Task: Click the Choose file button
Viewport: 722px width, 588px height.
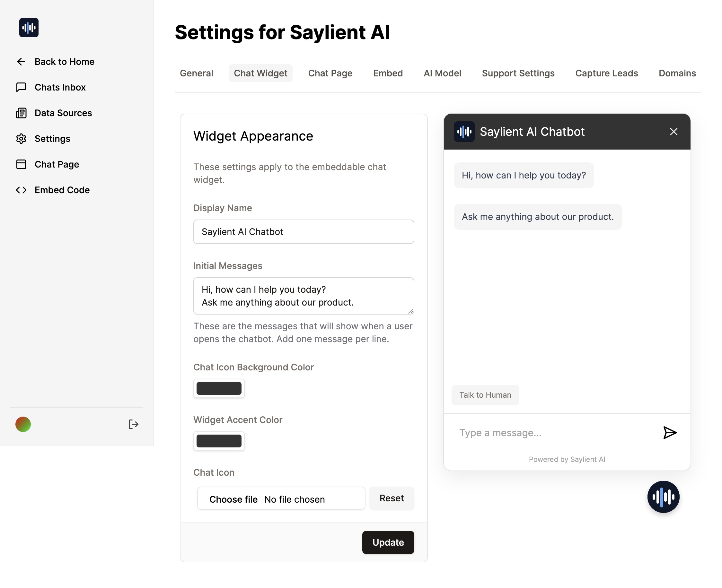Action: point(233,499)
